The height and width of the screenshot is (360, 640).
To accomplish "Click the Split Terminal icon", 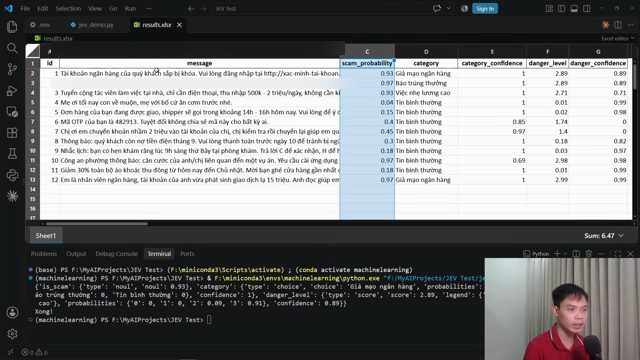I will (x=576, y=254).
